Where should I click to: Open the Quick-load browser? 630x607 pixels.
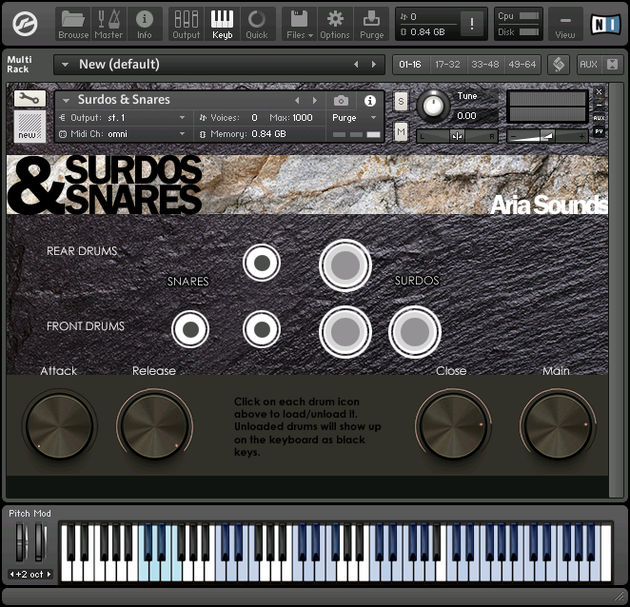(x=257, y=24)
